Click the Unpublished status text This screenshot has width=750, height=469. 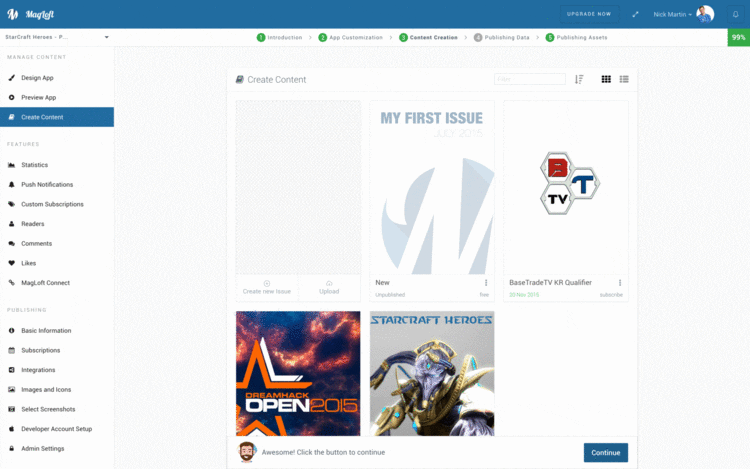pos(390,294)
